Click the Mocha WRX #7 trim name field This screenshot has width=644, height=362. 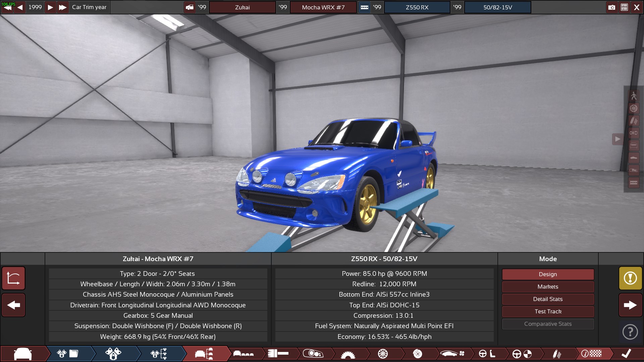pyautogui.click(x=323, y=7)
